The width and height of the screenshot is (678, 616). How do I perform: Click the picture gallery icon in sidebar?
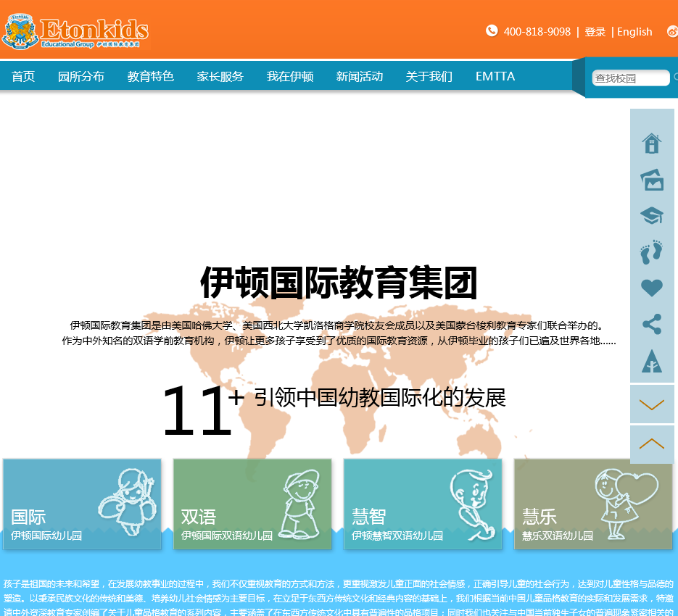(652, 180)
